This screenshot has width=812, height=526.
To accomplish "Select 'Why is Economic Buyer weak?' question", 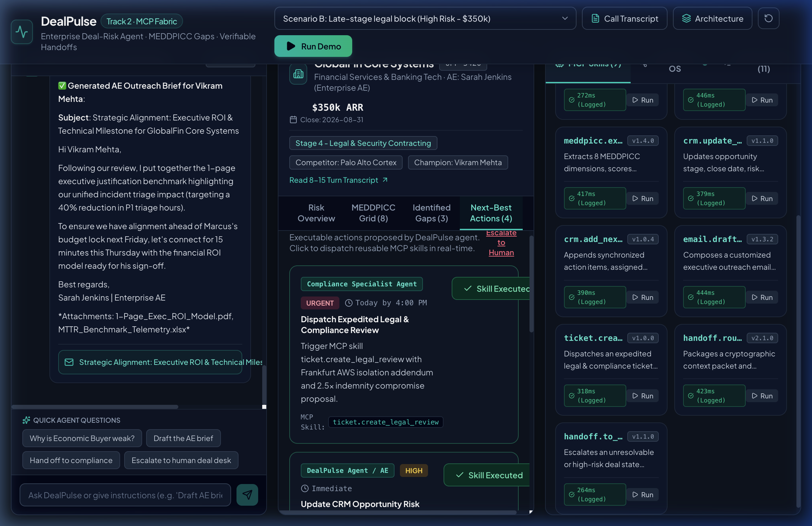I will tap(82, 438).
